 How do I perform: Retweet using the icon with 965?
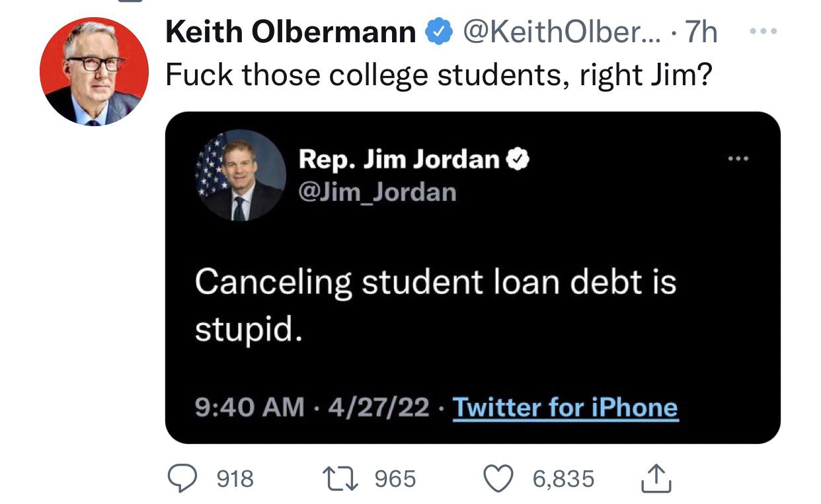pyautogui.click(x=340, y=478)
